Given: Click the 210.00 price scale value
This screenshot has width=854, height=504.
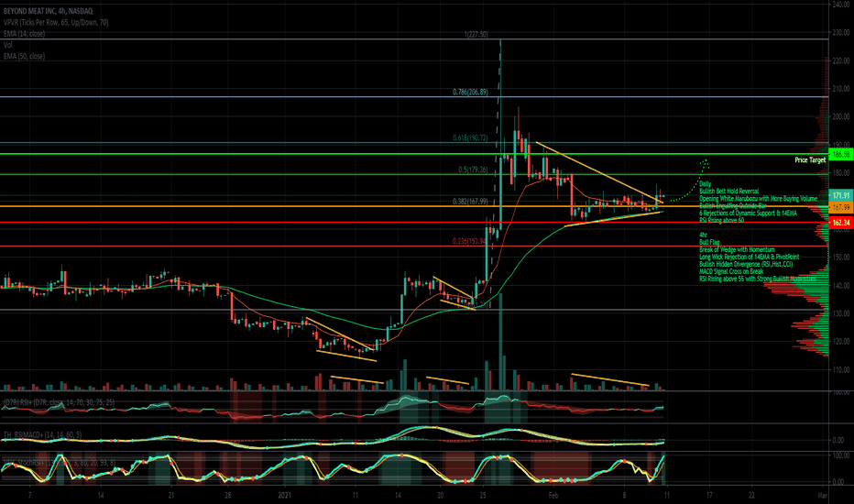Looking at the screenshot, I should pos(841,89).
